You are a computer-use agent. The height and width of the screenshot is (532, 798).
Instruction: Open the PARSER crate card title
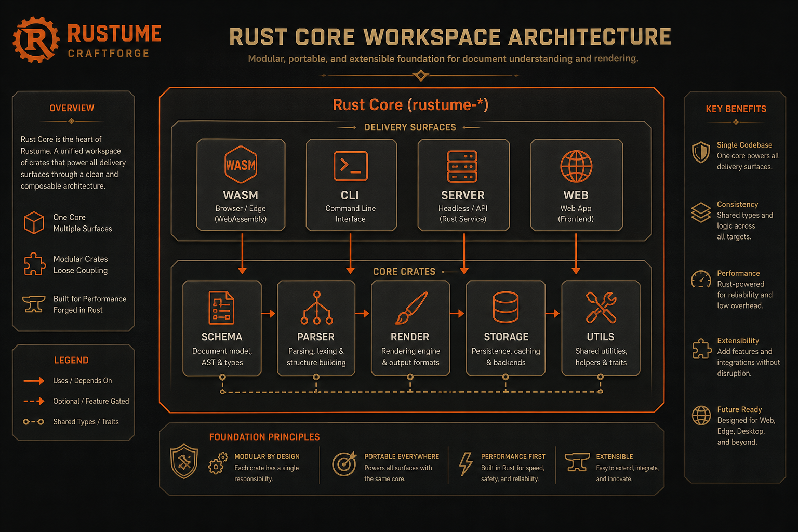[316, 337]
